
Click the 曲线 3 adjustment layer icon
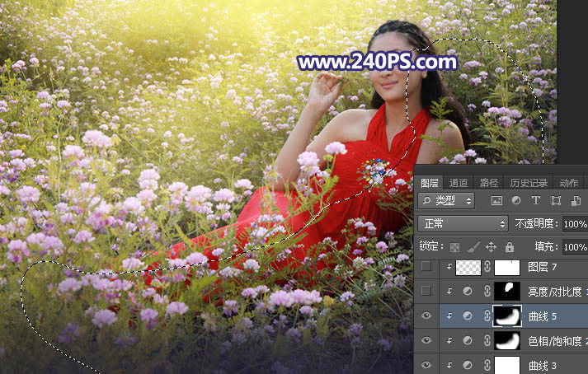coord(468,365)
